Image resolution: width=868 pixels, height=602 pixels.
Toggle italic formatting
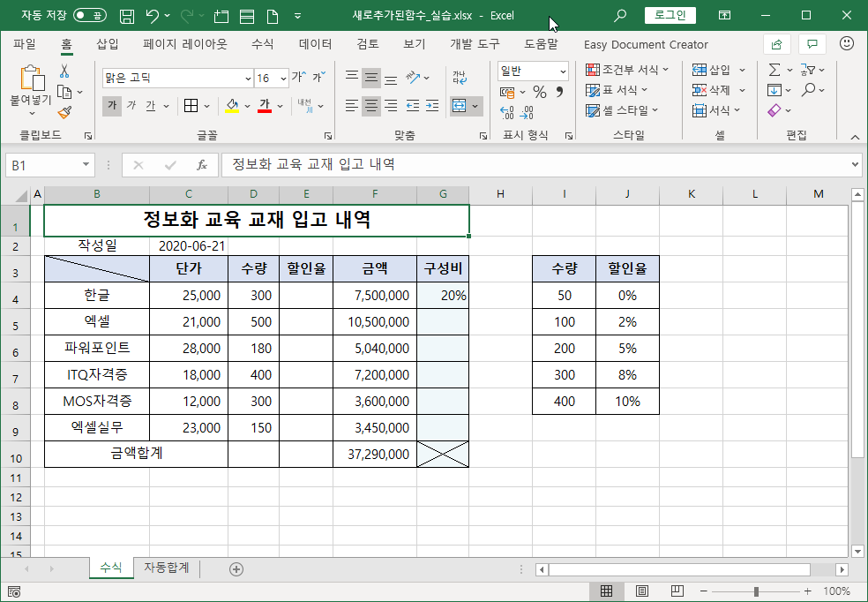click(131, 105)
